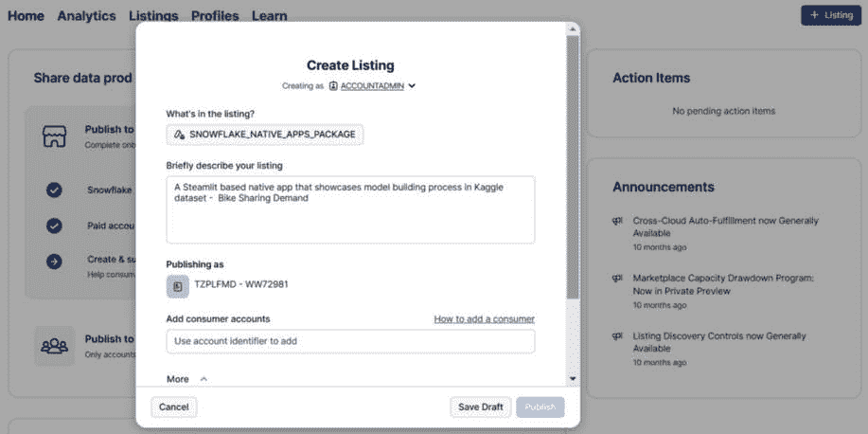
Task: Open the How to add a consumer link
Action: coord(484,319)
